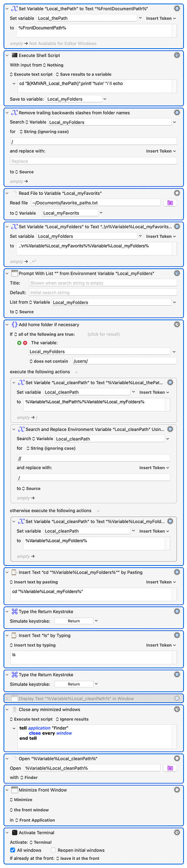Click the command-key icon of first Type the Return Keystroke
Viewport: 187px width, 868px height.
pyautogui.click(x=14, y=612)
